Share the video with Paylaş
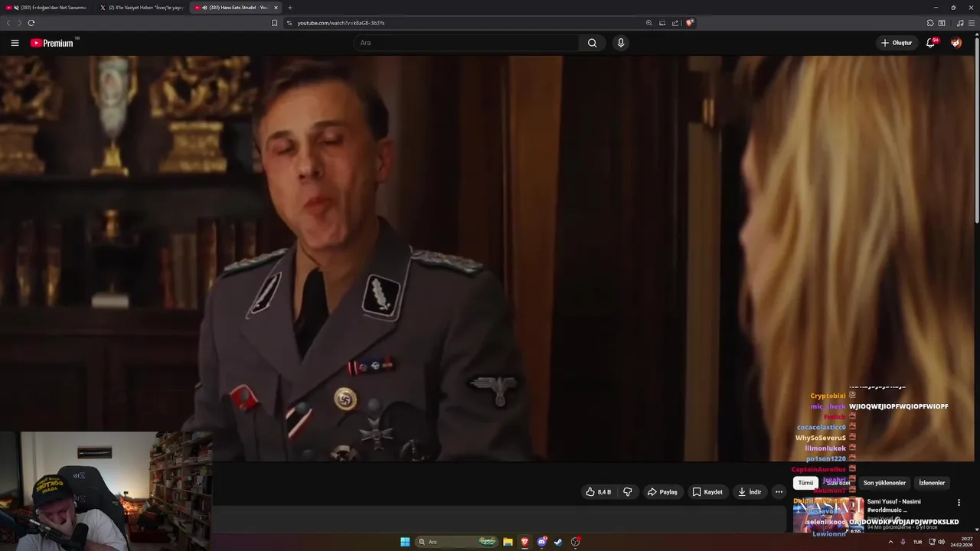 pos(662,492)
